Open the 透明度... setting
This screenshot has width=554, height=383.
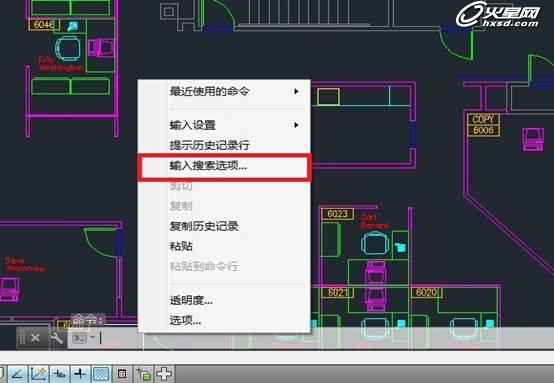[224, 301]
